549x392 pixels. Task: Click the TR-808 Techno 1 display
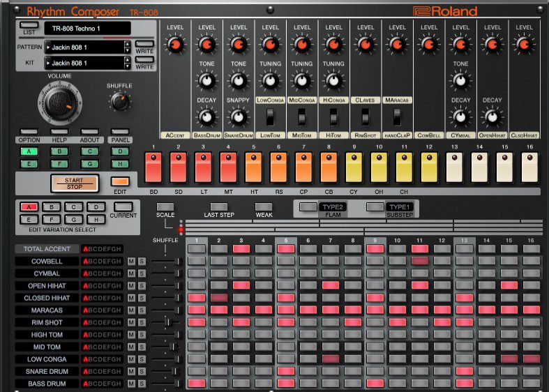click(x=87, y=29)
